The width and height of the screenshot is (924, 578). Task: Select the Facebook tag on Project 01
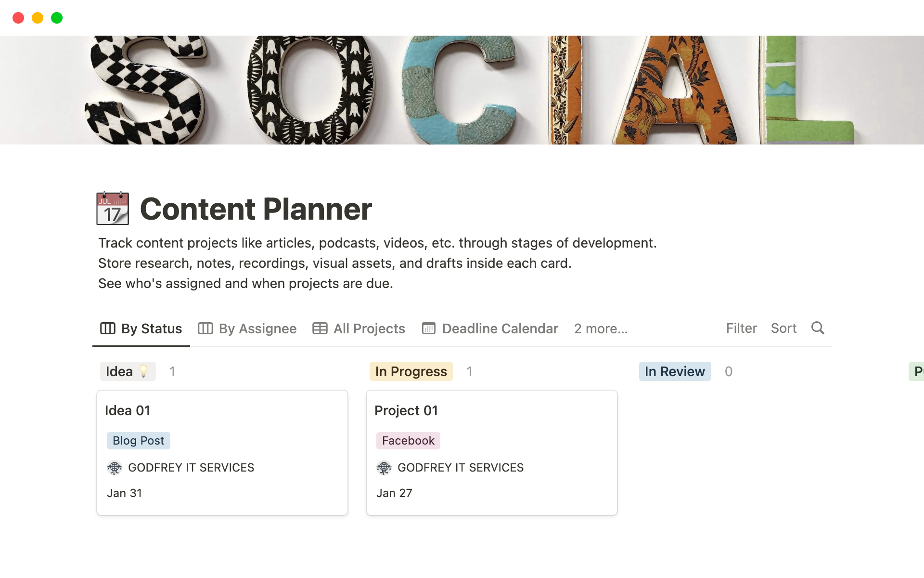[408, 440]
